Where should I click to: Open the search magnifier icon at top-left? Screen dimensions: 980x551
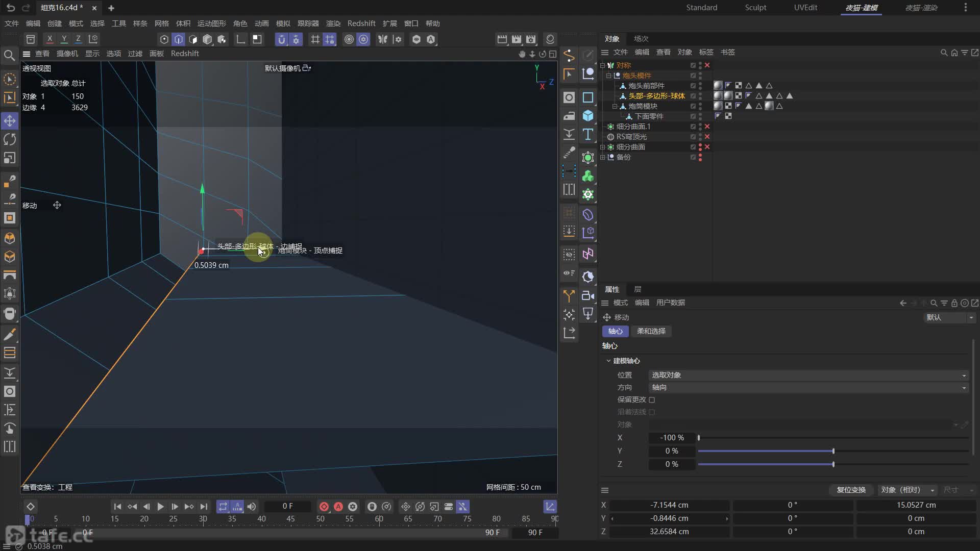(9, 55)
